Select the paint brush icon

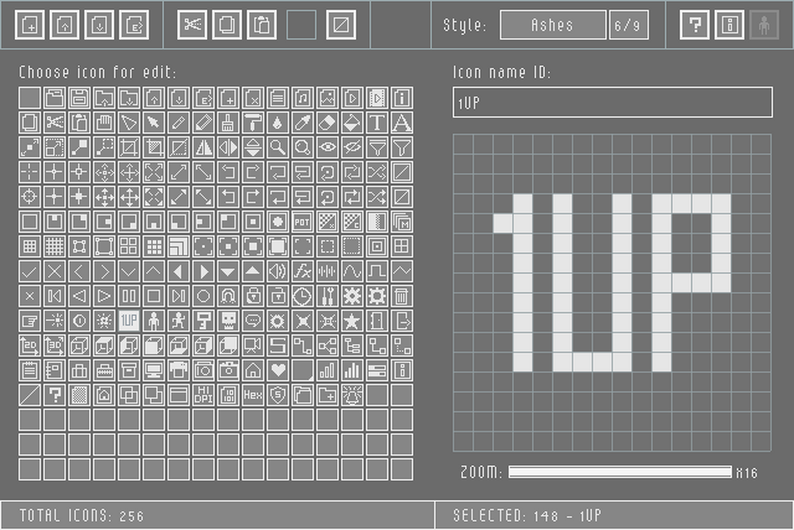228,123
